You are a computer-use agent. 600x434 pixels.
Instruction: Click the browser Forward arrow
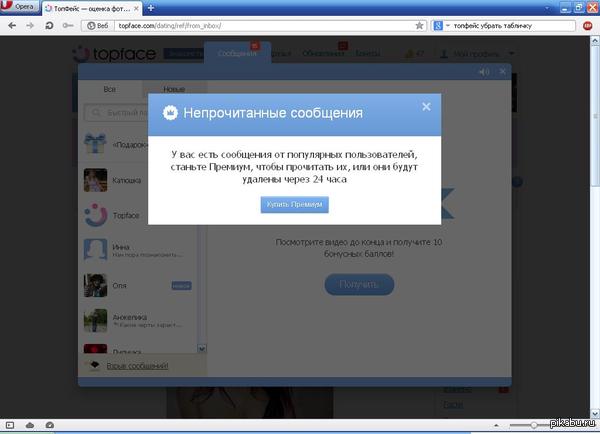[29, 23]
